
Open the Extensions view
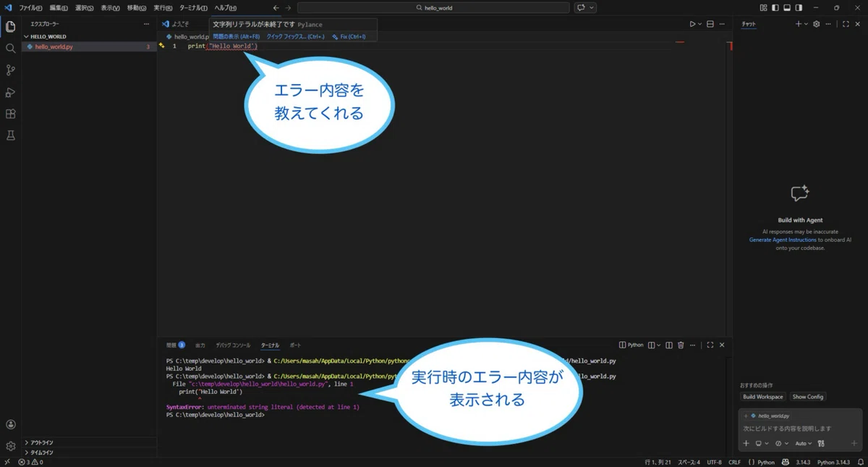click(10, 114)
